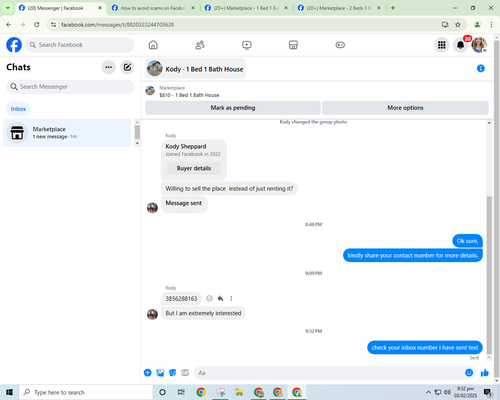Viewport: 500px width, 400px height.
Task: Click 'check your inbox number' sent message
Action: [x=425, y=348]
